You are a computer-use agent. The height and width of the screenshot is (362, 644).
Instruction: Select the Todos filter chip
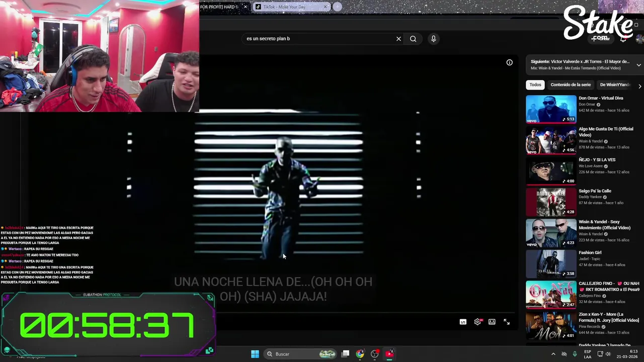[535, 85]
